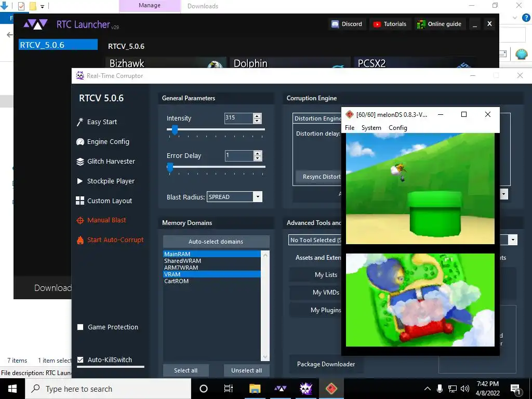Open Windows Start menu
532x399 pixels.
coord(12,389)
